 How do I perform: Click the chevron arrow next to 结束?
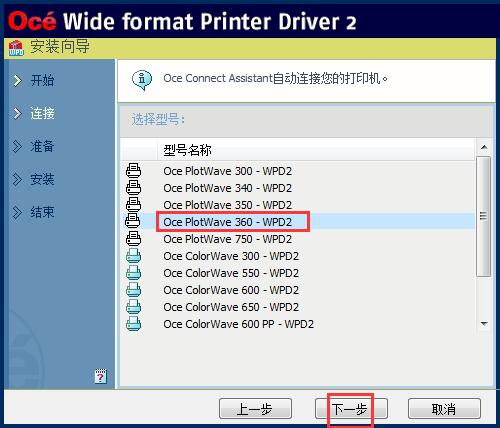pyautogui.click(x=17, y=212)
